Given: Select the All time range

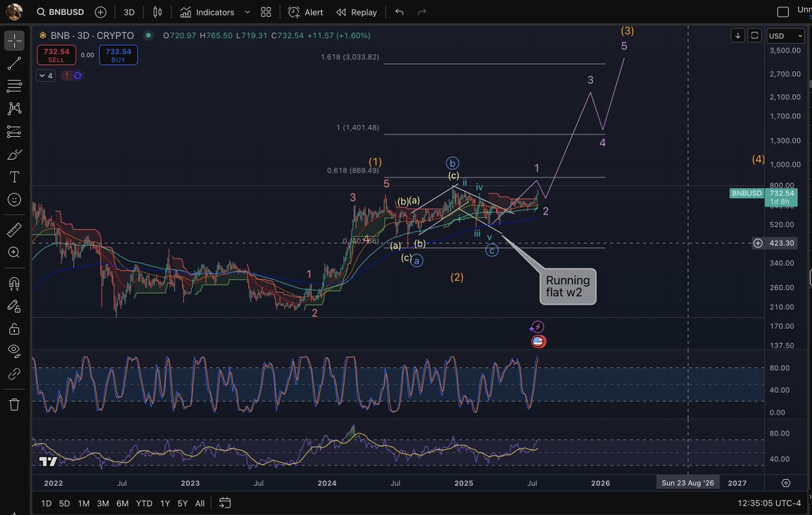Looking at the screenshot, I should 200,503.
